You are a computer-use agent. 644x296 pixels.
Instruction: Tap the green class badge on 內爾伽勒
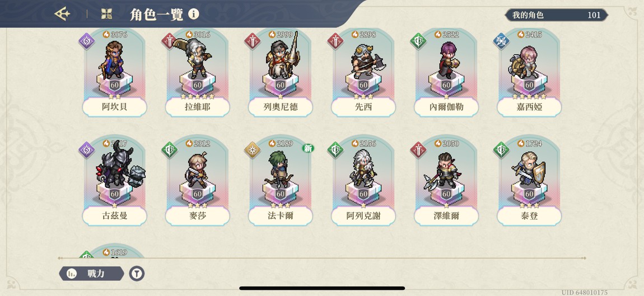pyautogui.click(x=418, y=41)
